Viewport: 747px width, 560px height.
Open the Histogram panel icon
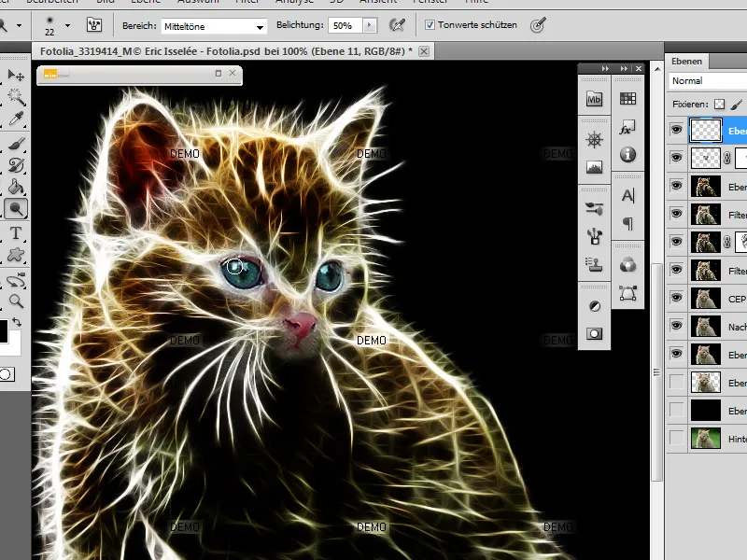594,167
